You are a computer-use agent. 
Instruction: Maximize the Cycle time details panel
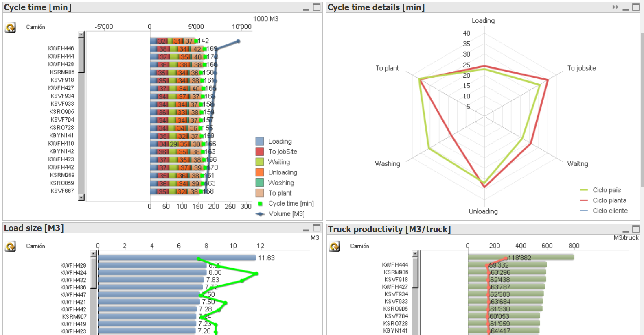(x=636, y=7)
